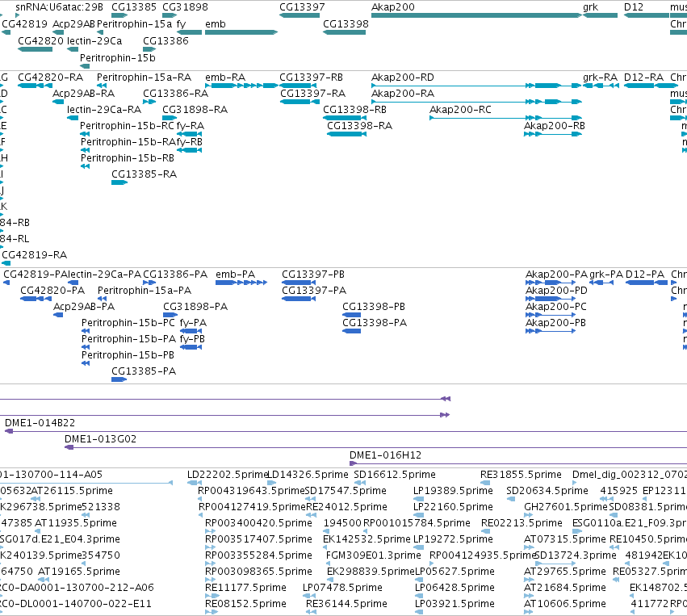Click the LD22202.5prime EST

[x=194, y=483]
